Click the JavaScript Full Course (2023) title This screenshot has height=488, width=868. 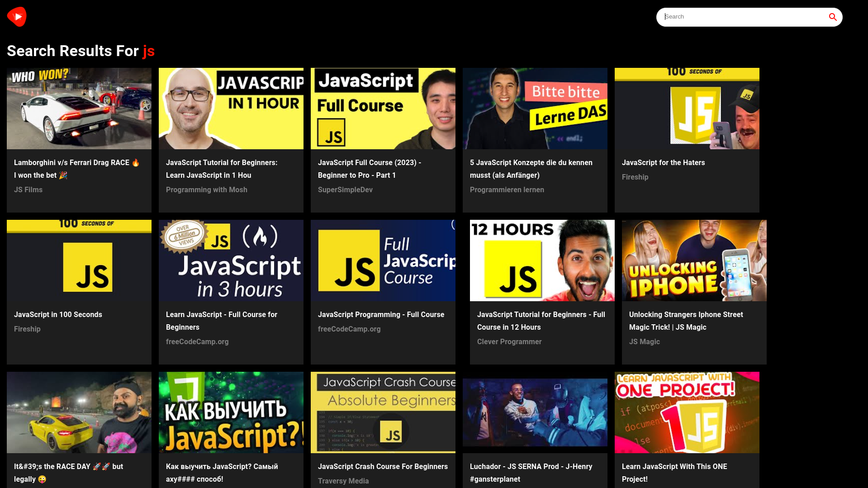tap(369, 169)
